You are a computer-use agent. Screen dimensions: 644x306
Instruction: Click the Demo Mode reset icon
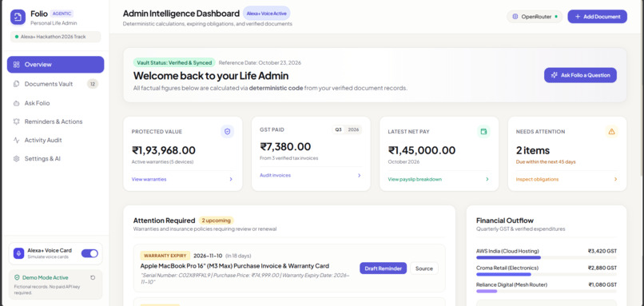[x=93, y=278]
